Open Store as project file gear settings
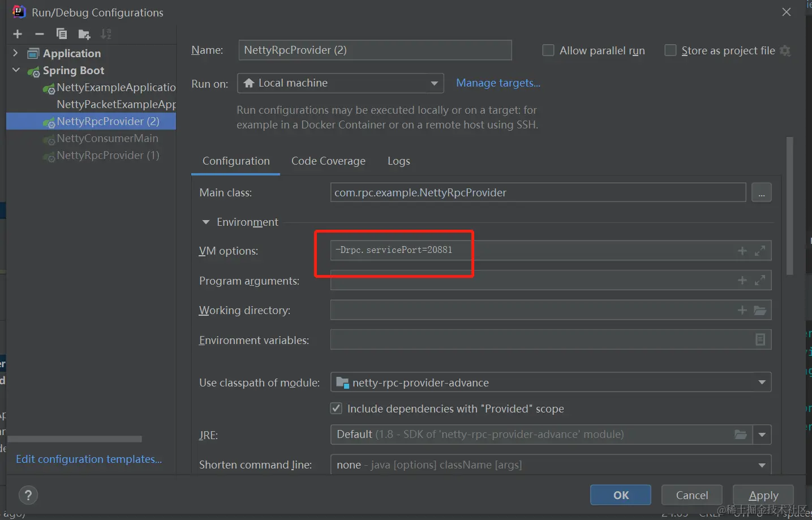This screenshot has width=812, height=520. click(785, 50)
